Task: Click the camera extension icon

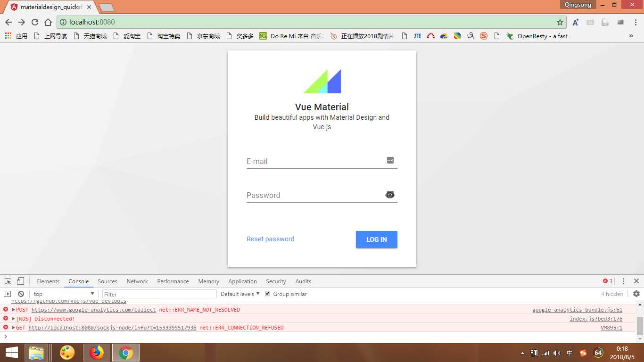Action: click(590, 22)
